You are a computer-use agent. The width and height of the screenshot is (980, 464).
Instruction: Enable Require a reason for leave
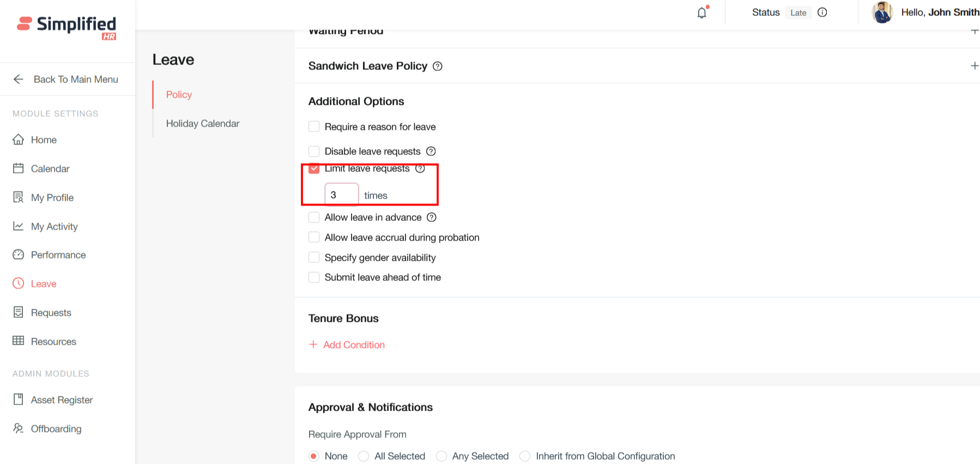pos(314,127)
